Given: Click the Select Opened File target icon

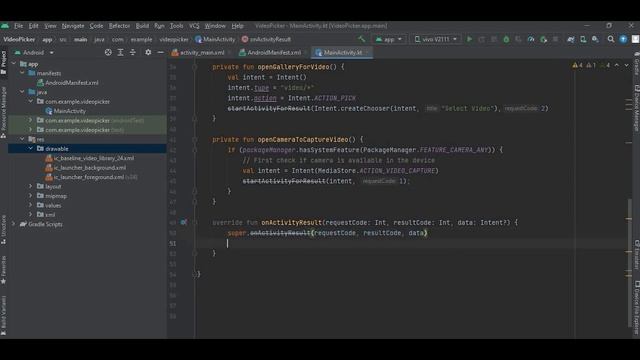Looking at the screenshot, I should point(108,53).
